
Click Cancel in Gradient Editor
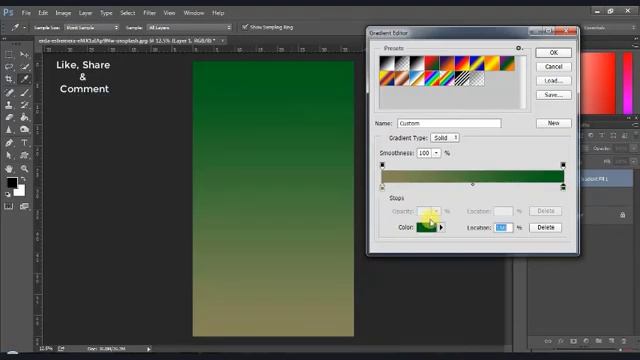(553, 67)
